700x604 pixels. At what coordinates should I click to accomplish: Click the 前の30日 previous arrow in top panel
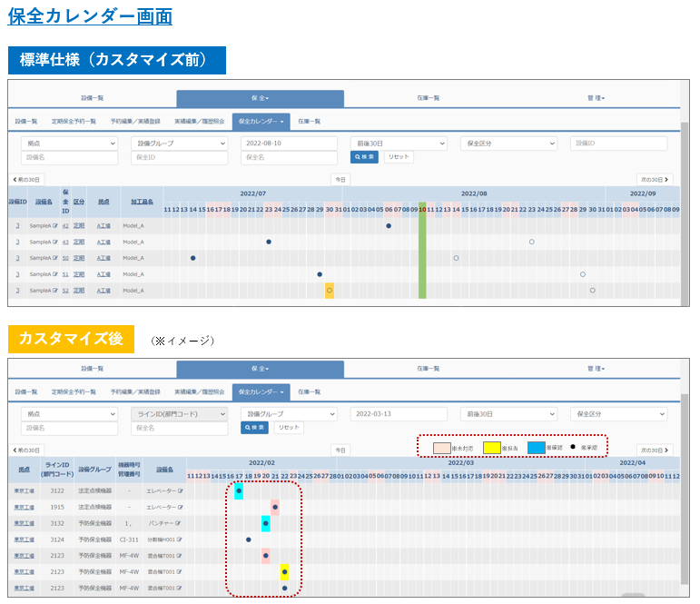tap(26, 180)
